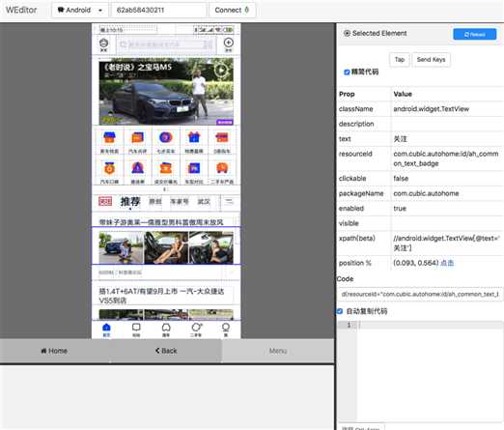The image size is (504, 430).
Task: Click the android.widget.TextView className value
Action: (432, 109)
